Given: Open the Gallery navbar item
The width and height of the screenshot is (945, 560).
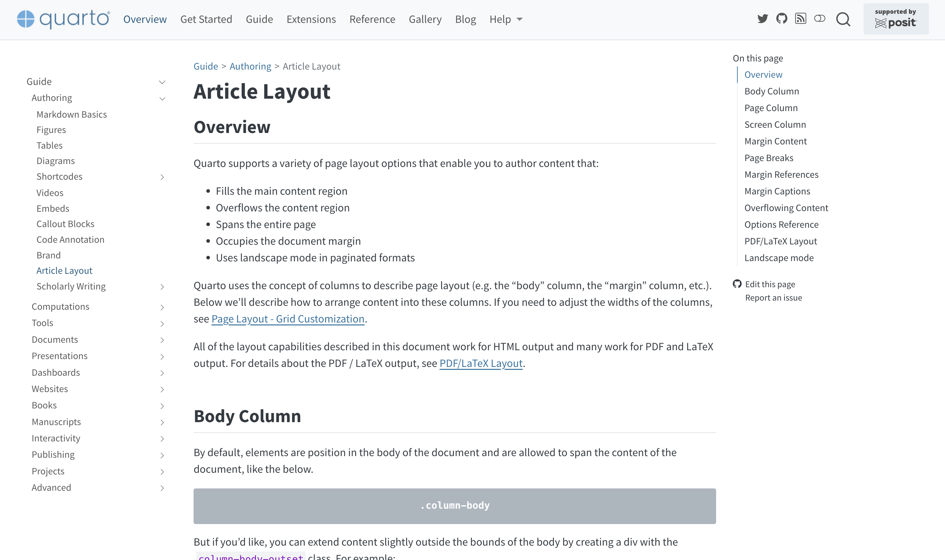Looking at the screenshot, I should 425,19.
